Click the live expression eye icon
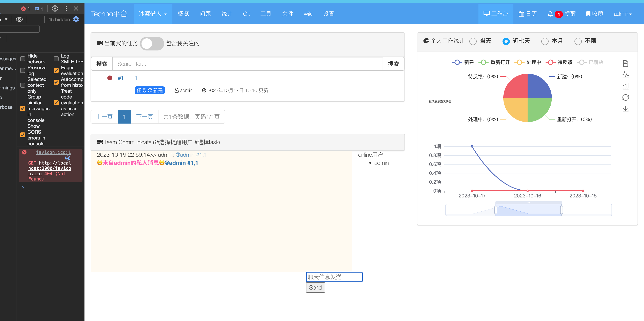The width and height of the screenshot is (644, 321). tap(19, 19)
